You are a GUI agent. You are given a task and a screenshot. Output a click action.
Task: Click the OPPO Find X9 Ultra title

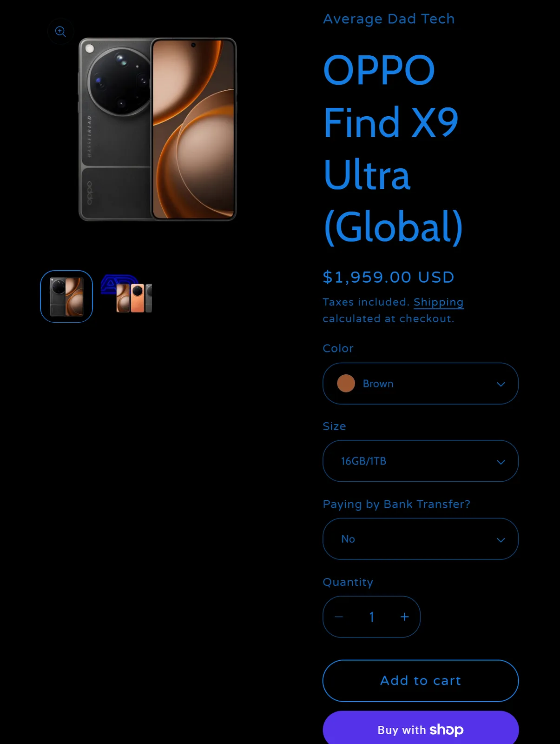(x=393, y=148)
